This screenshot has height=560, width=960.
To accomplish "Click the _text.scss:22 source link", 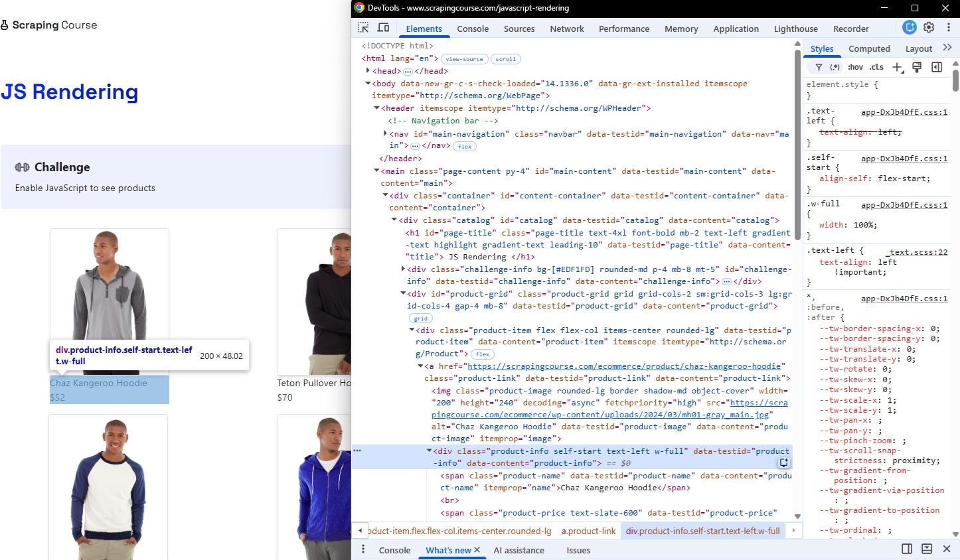I will pyautogui.click(x=917, y=252).
